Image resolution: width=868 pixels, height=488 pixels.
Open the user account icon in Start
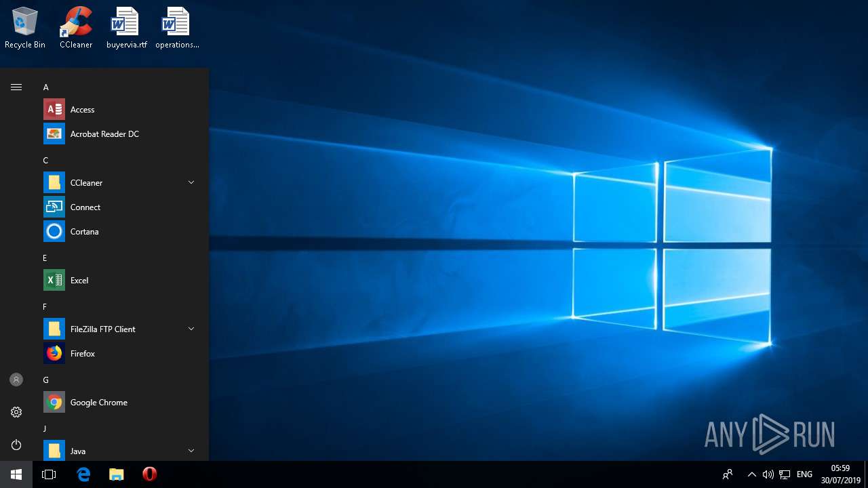coord(16,380)
